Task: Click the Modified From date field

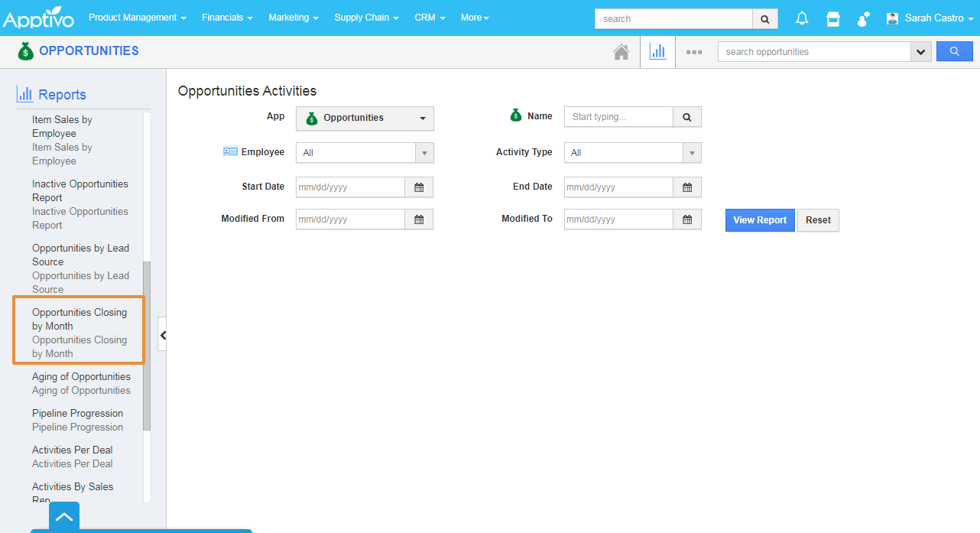Action: pos(350,219)
